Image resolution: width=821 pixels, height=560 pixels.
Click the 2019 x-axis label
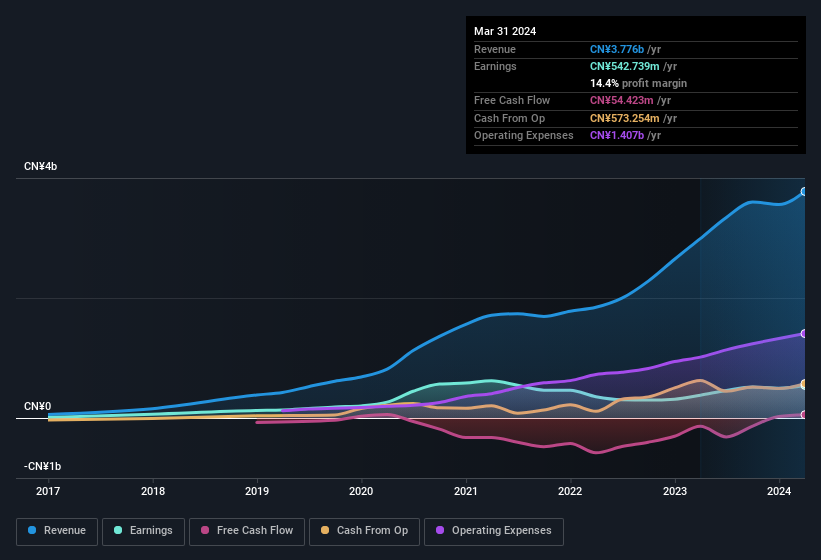257,491
